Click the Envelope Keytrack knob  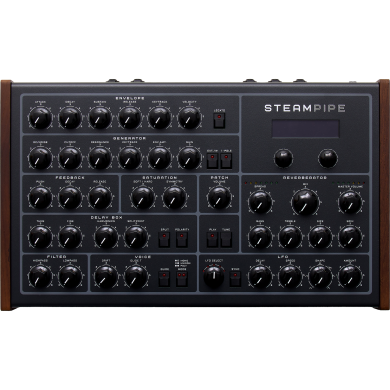160,118
